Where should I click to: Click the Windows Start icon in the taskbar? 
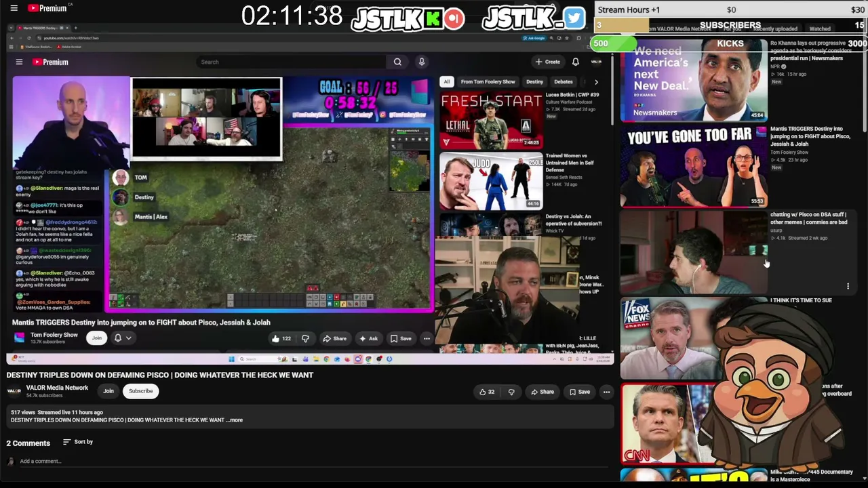click(231, 359)
